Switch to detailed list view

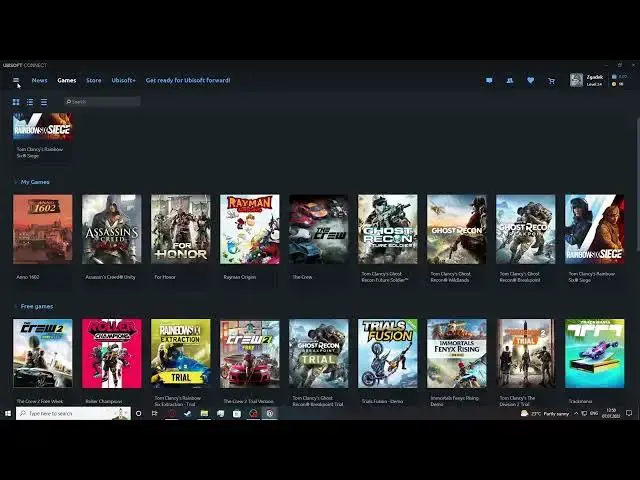[30, 102]
